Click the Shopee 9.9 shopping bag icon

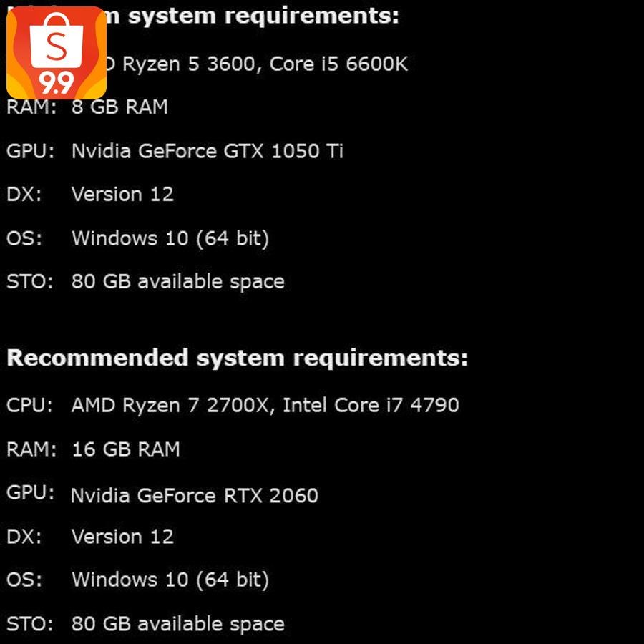tap(57, 52)
